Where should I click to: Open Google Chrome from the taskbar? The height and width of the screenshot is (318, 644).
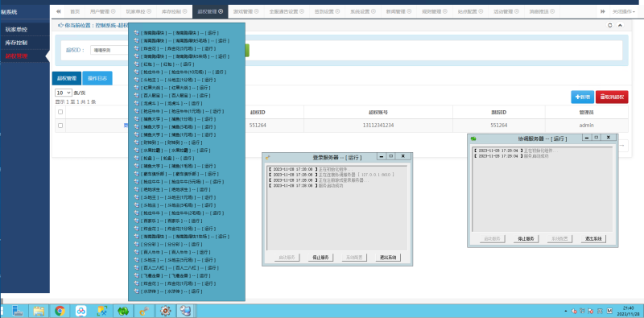60,311
